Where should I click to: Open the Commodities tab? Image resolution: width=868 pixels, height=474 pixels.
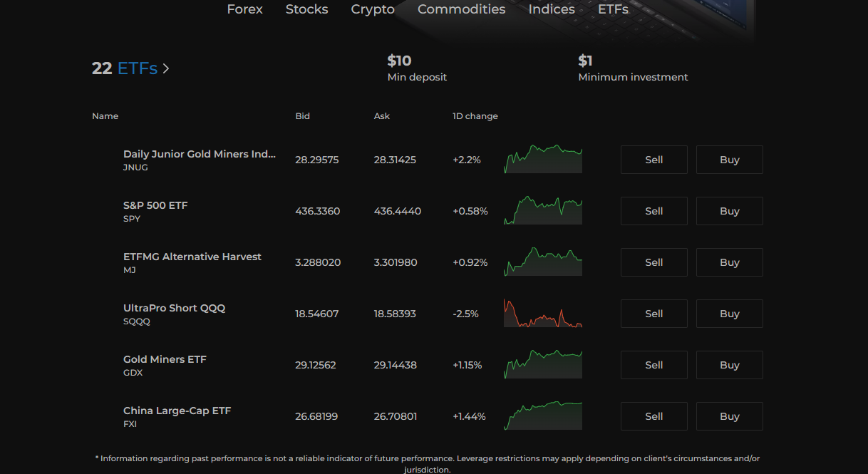pyautogui.click(x=461, y=9)
